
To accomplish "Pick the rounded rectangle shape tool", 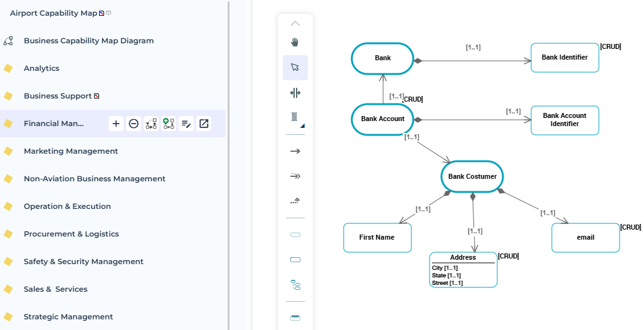I will pyautogui.click(x=295, y=235).
